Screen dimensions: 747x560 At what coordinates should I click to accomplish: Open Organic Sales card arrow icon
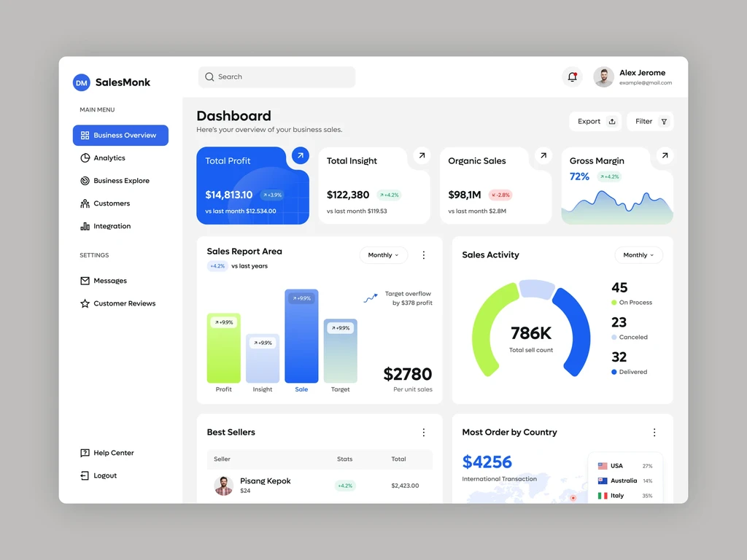click(x=543, y=155)
